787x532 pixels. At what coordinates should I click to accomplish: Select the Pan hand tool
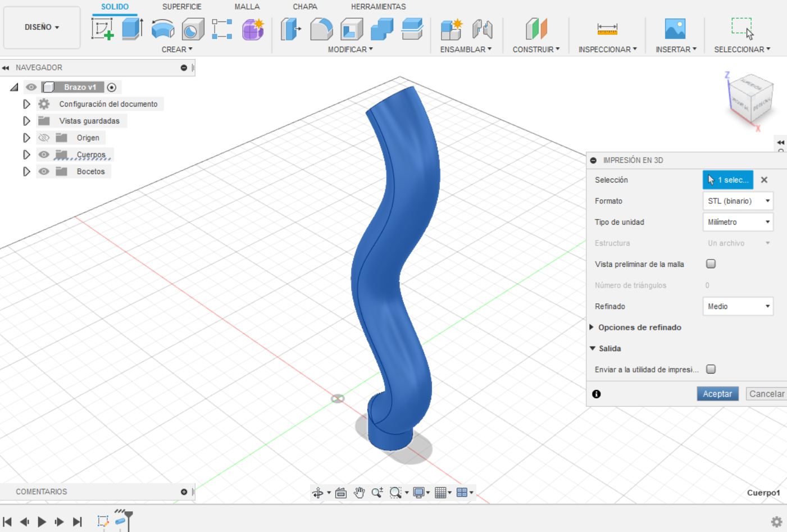[x=359, y=493]
